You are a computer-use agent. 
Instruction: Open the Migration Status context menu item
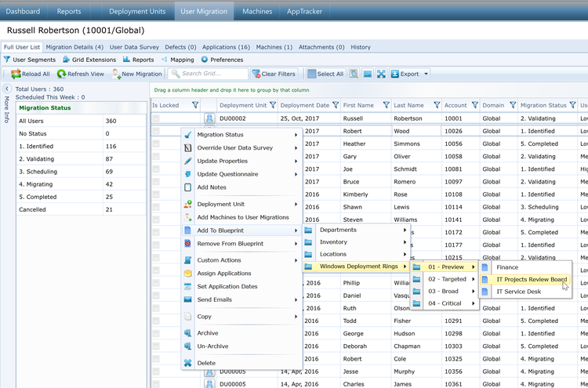241,135
